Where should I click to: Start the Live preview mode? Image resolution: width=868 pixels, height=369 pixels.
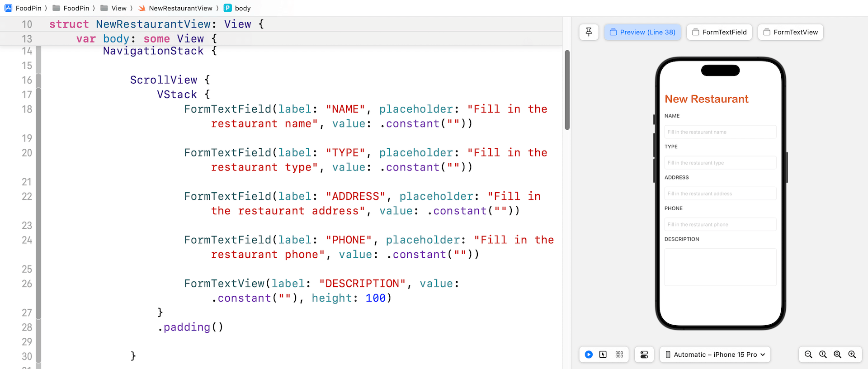589,355
